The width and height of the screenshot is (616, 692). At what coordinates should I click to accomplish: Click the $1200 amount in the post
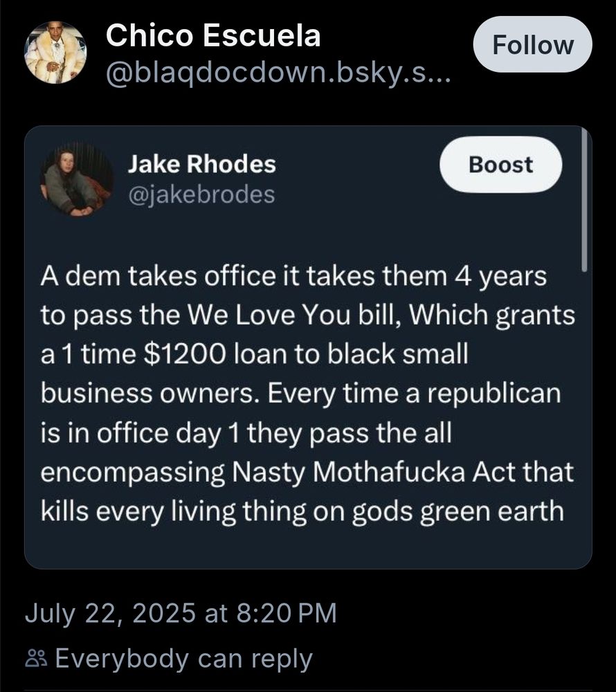pyautogui.click(x=185, y=354)
